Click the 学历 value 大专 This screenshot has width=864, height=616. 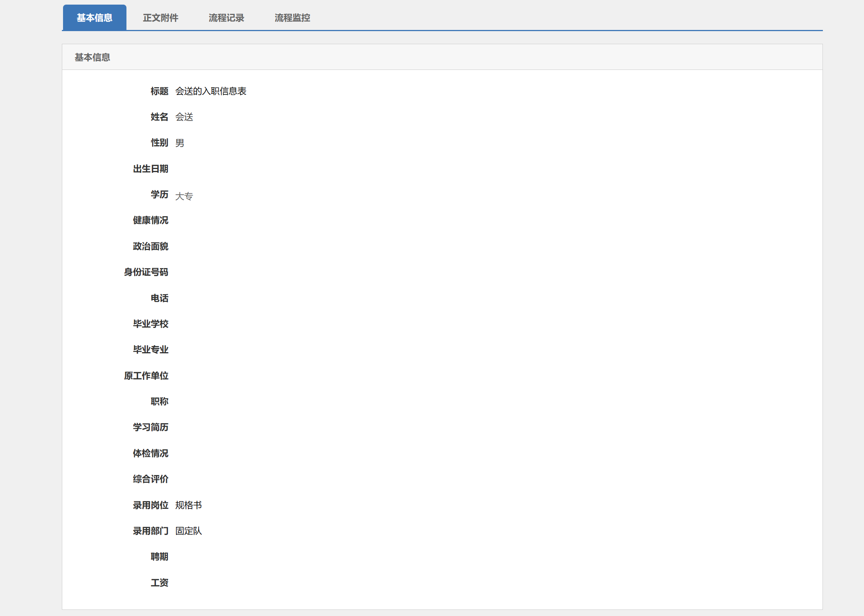[x=184, y=196]
